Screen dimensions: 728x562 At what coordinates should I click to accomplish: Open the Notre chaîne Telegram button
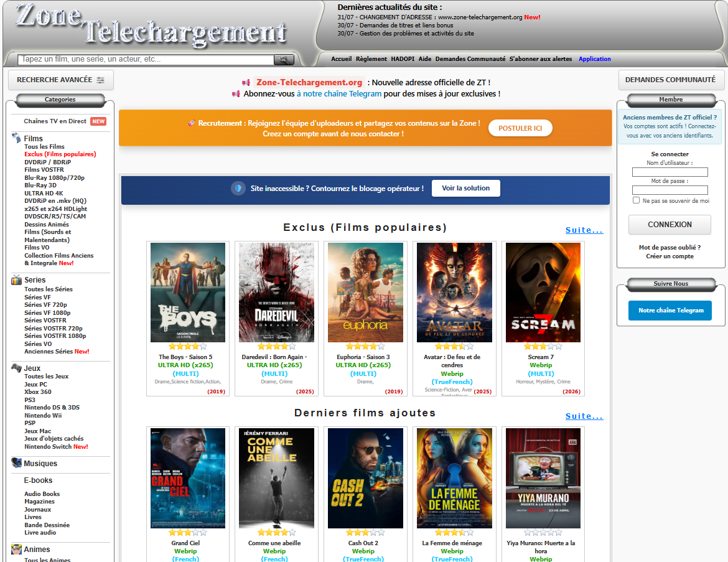pyautogui.click(x=670, y=311)
